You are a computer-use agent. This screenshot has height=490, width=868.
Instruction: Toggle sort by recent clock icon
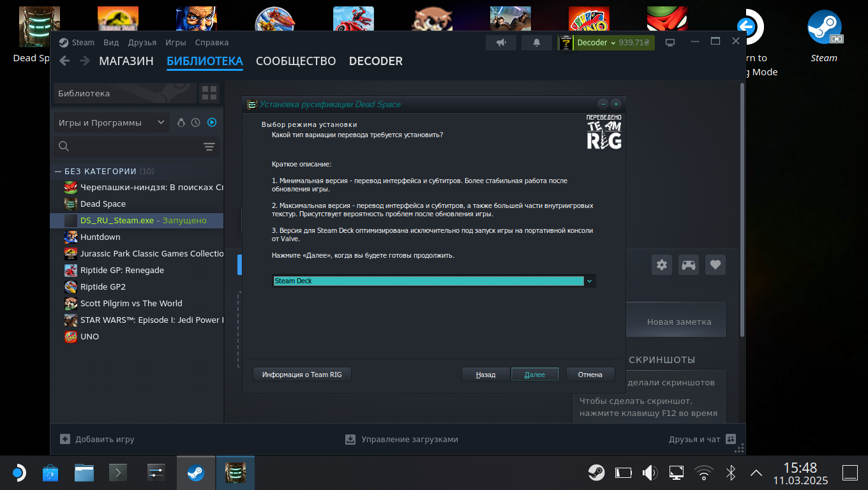(196, 122)
